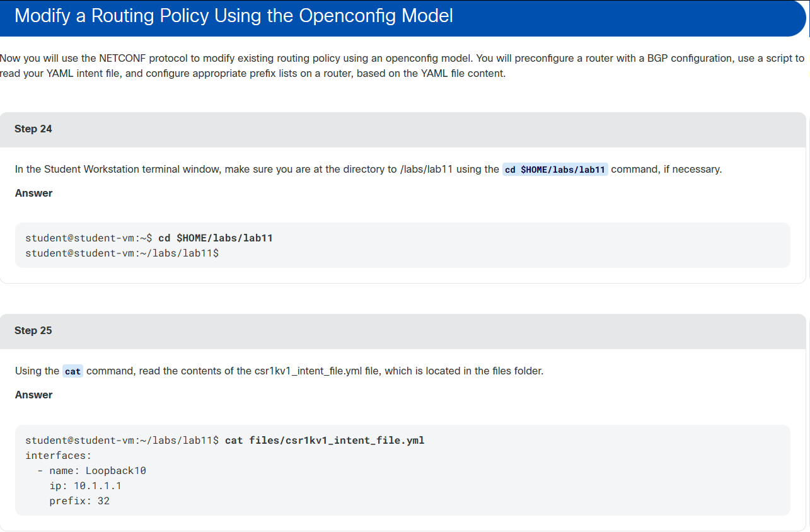
Task: Click the 'cd $HOME/labs/lab11' inline code in Step 24
Action: click(555, 170)
